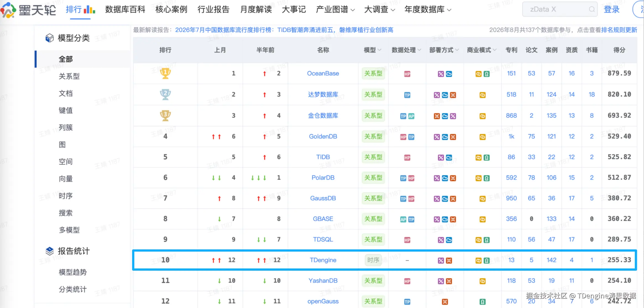Click the 时序 tag in TDengine row
Viewport: 644px width, 308px height.
[373, 260]
